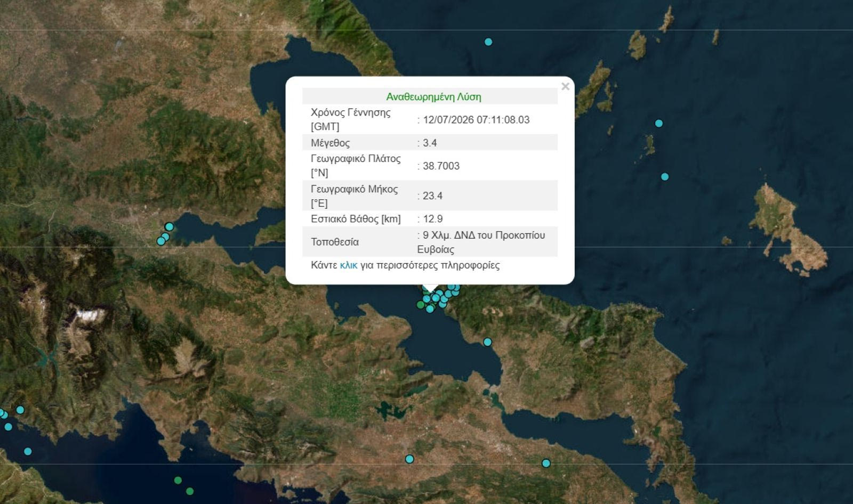Select the 'Εστιακό Βάθος [km]' label
The image size is (853, 504).
(x=356, y=219)
